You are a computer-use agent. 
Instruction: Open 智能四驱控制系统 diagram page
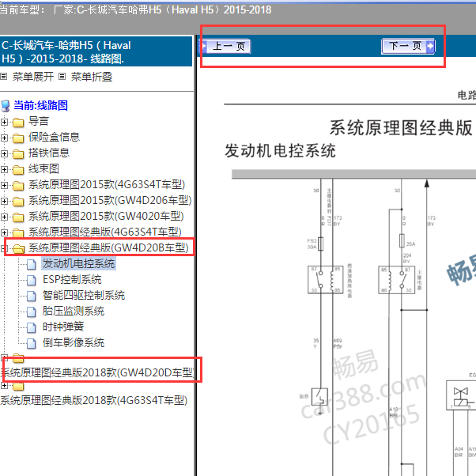84,295
